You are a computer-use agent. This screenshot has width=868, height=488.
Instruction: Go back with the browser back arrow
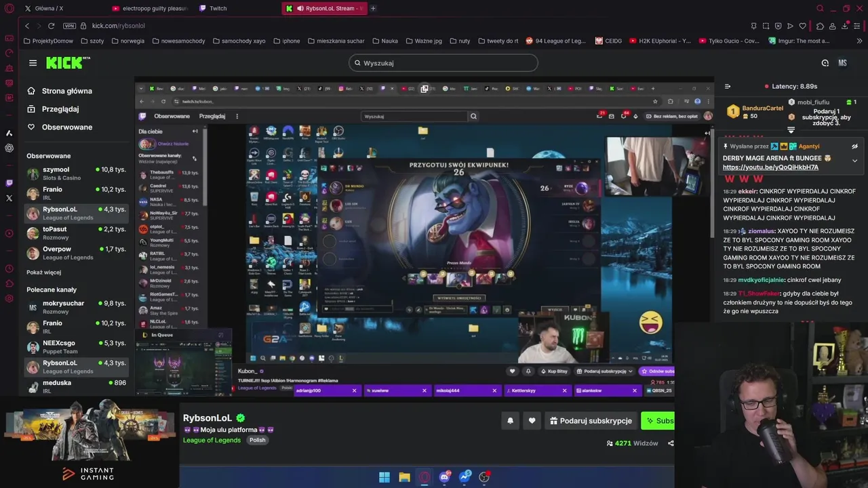(27, 26)
